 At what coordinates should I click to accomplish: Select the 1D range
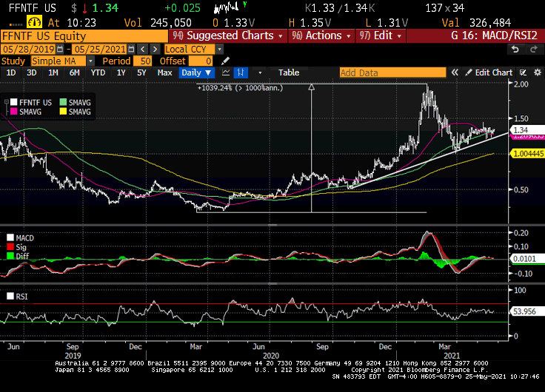[x=11, y=72]
